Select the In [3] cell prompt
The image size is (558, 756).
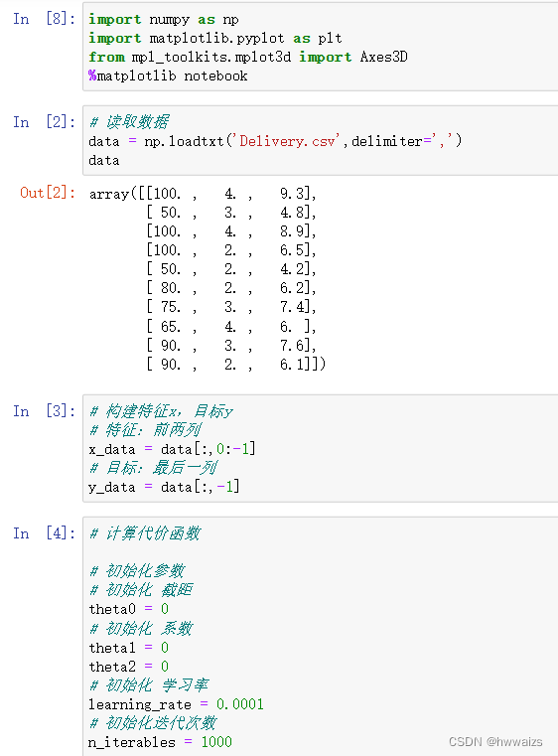point(44,411)
